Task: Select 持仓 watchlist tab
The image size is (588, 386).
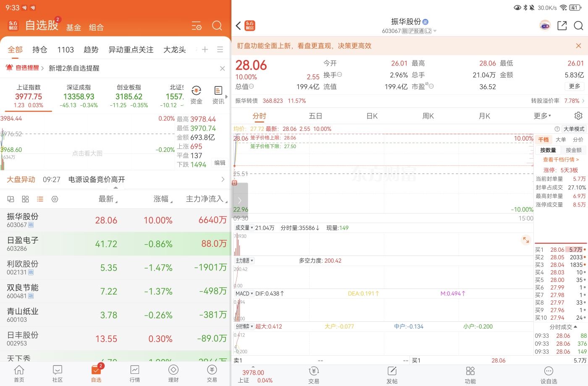Action: point(39,50)
